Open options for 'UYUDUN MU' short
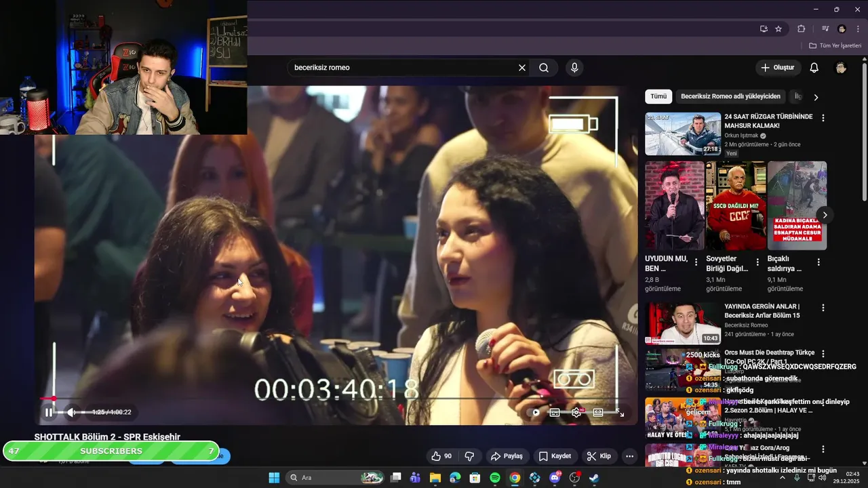This screenshot has height=488, width=868. pyautogui.click(x=696, y=262)
